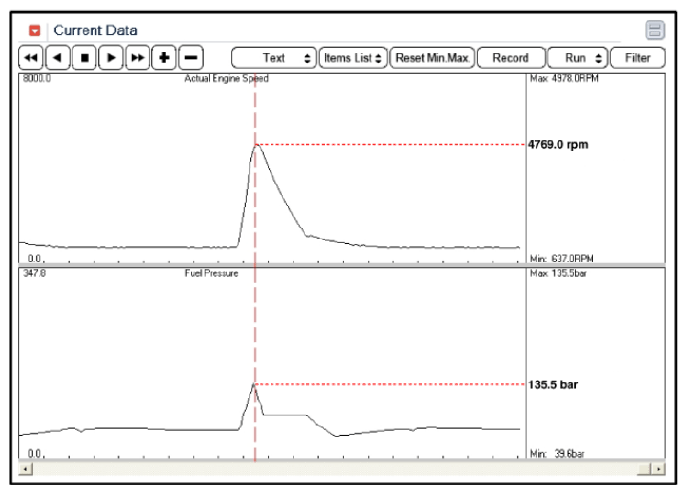
Task: Click the rewind playback button
Action: (x=31, y=58)
